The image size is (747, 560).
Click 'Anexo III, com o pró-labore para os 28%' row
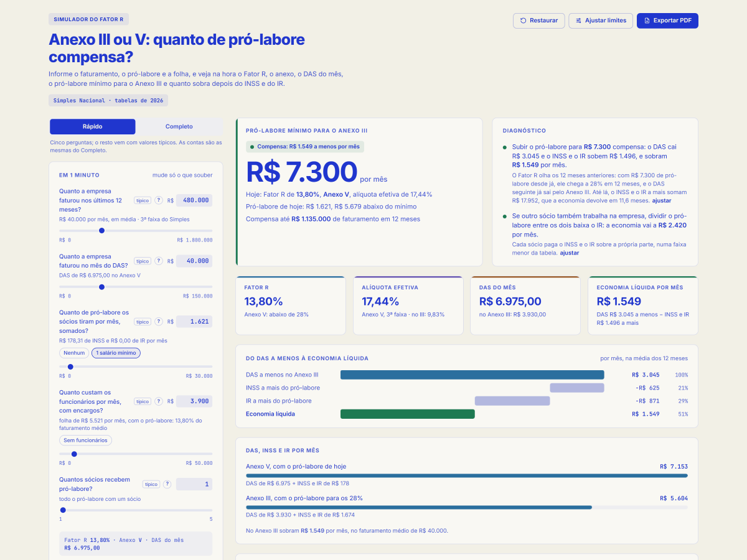pos(467,505)
